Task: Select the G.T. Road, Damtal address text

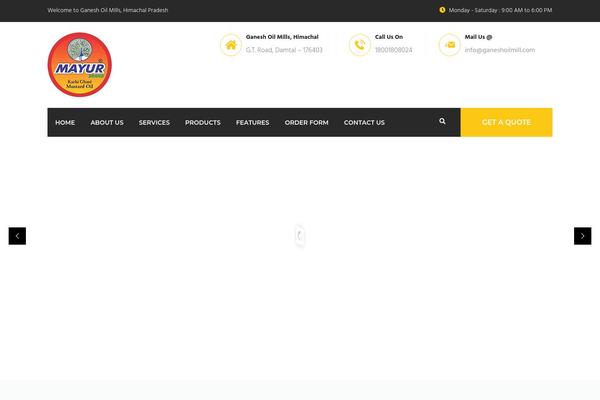Action: pos(284,50)
